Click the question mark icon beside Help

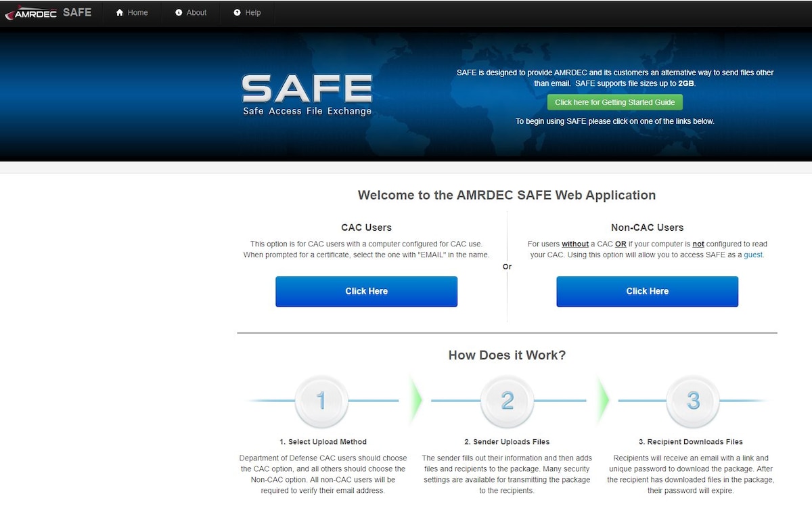tap(237, 13)
